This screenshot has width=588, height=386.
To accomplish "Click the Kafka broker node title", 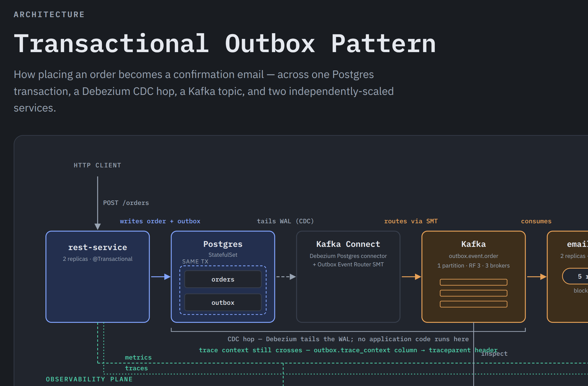I will 473,244.
